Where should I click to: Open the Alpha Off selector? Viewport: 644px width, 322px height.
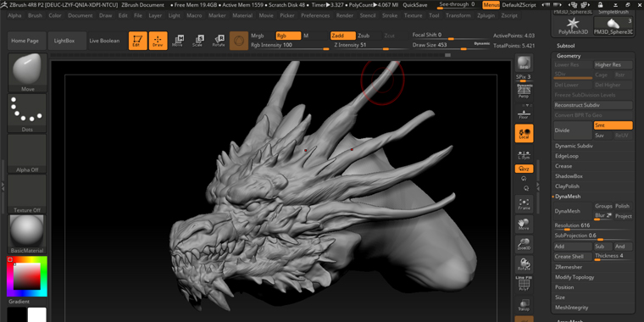click(x=27, y=153)
